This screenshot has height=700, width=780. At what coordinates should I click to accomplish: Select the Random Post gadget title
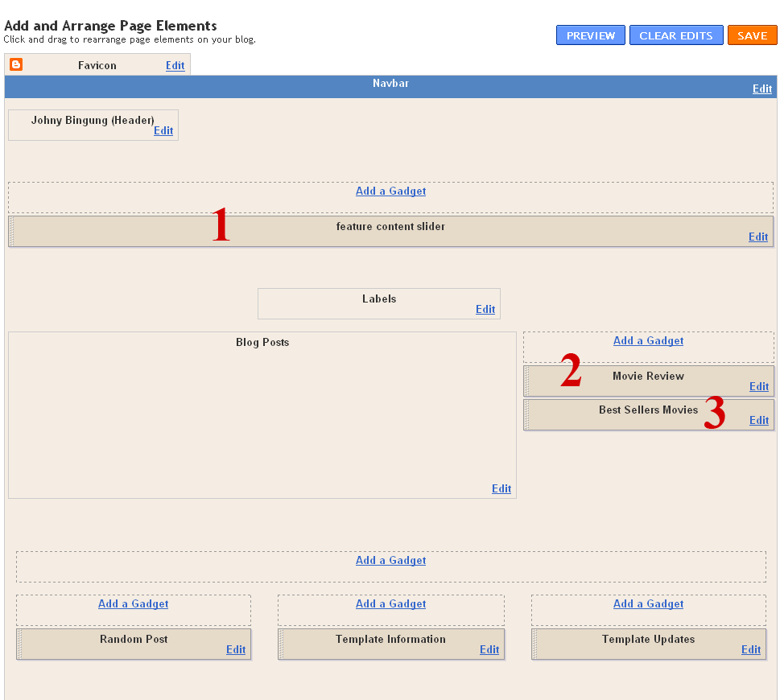coord(134,640)
